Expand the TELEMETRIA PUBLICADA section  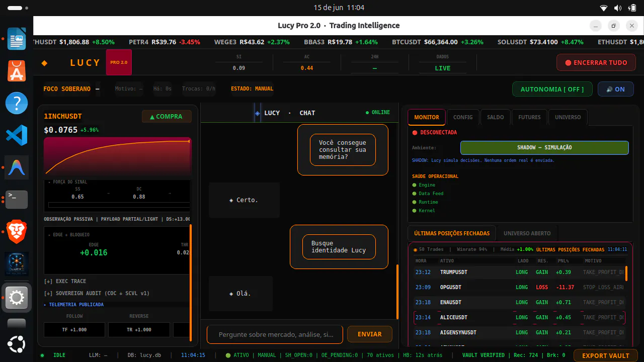[73, 305]
